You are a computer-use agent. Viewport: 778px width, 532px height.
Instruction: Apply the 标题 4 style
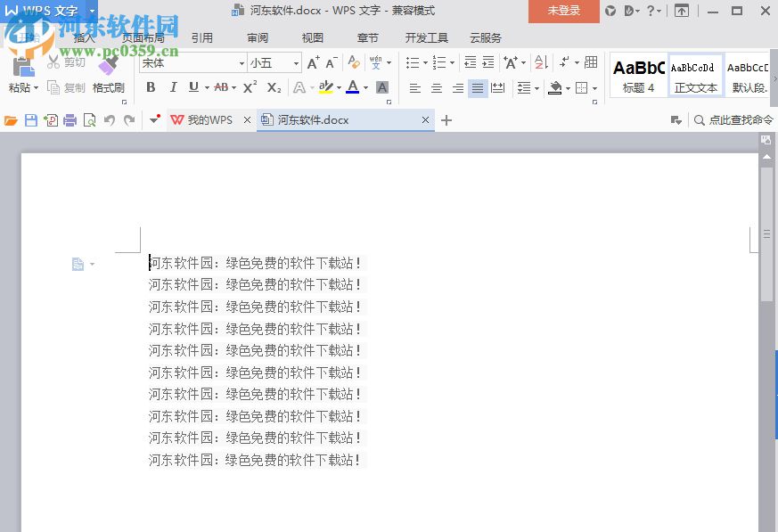click(x=638, y=76)
